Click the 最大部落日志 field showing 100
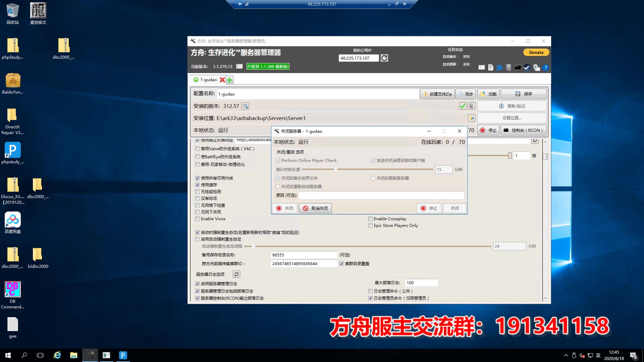 [421, 283]
